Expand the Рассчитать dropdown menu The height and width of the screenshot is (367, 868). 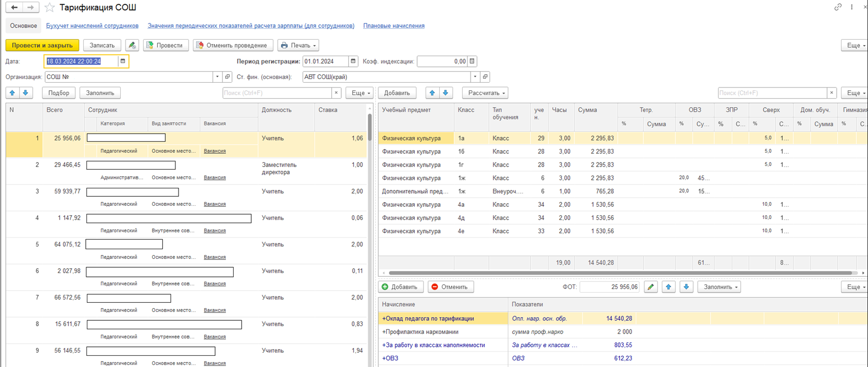484,93
